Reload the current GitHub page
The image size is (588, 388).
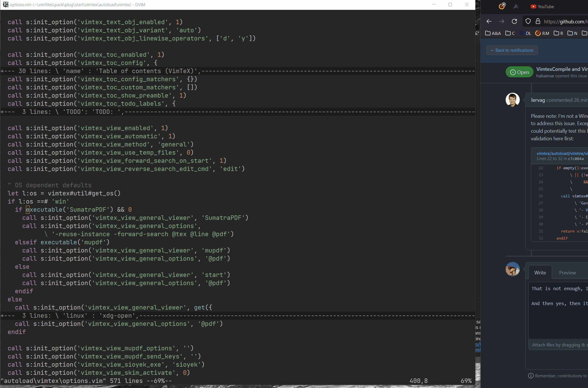coord(515,21)
